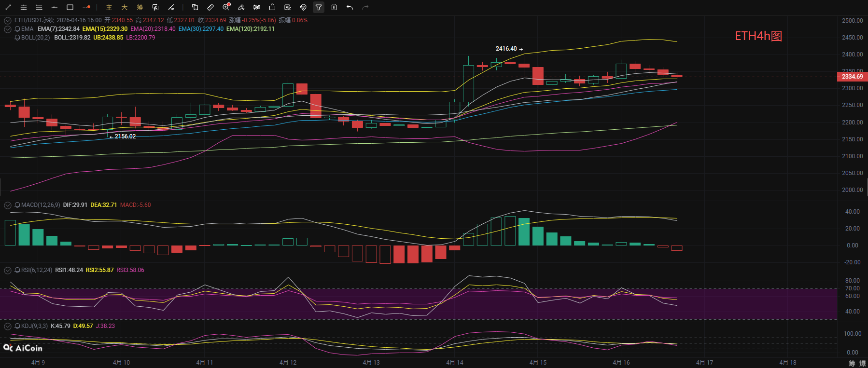Viewport: 868px width, 368px height.
Task: Activate the filter funnel icon
Action: click(319, 7)
